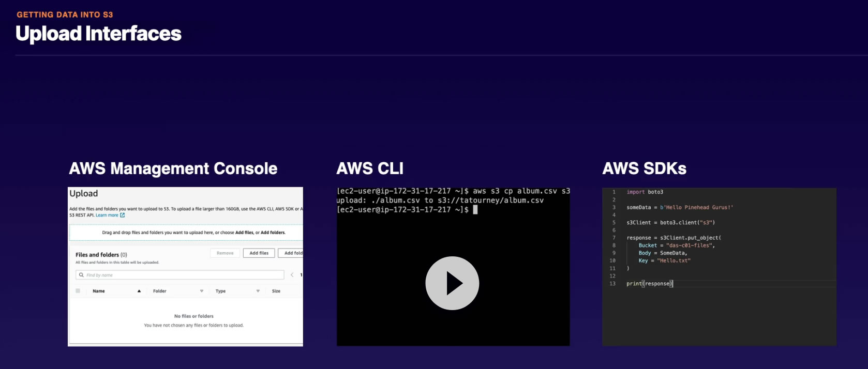This screenshot has width=868, height=369.
Task: Tick the select-all checkbox in table header
Action: point(78,291)
